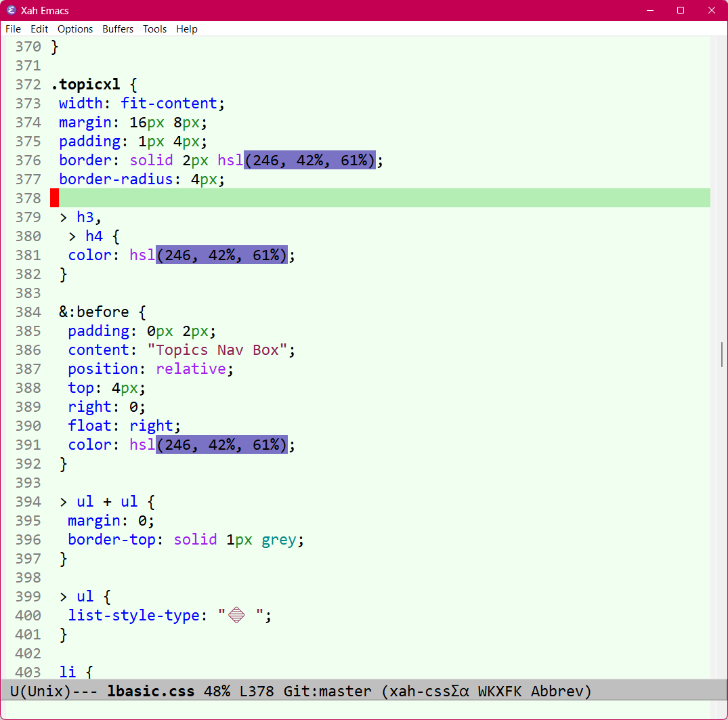Screen dimensions: 728x720
Task: Click the "Topics Nav Box" string
Action: pyautogui.click(x=217, y=350)
